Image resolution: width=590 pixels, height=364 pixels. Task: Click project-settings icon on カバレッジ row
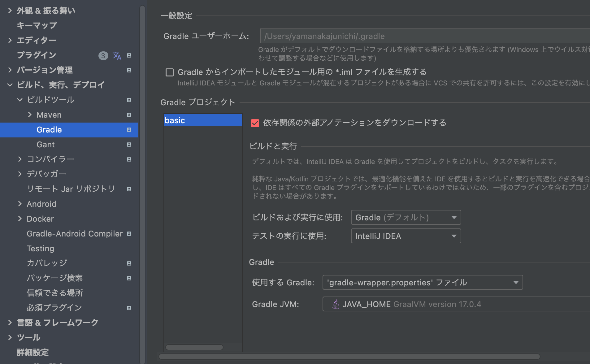click(129, 263)
